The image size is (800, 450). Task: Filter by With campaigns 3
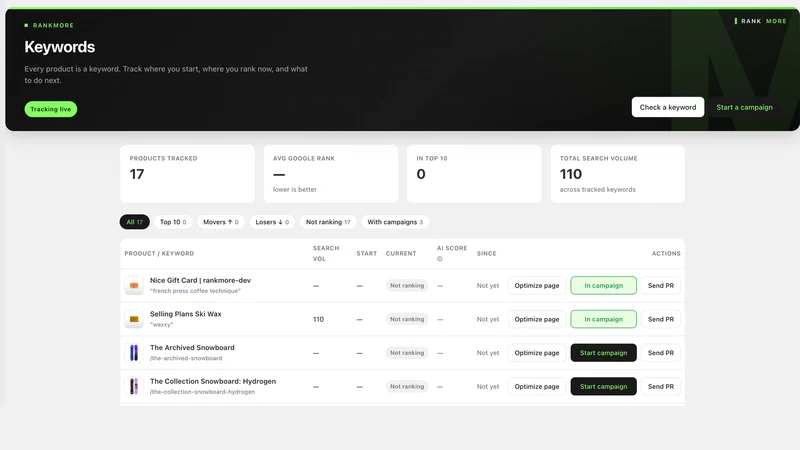(395, 222)
